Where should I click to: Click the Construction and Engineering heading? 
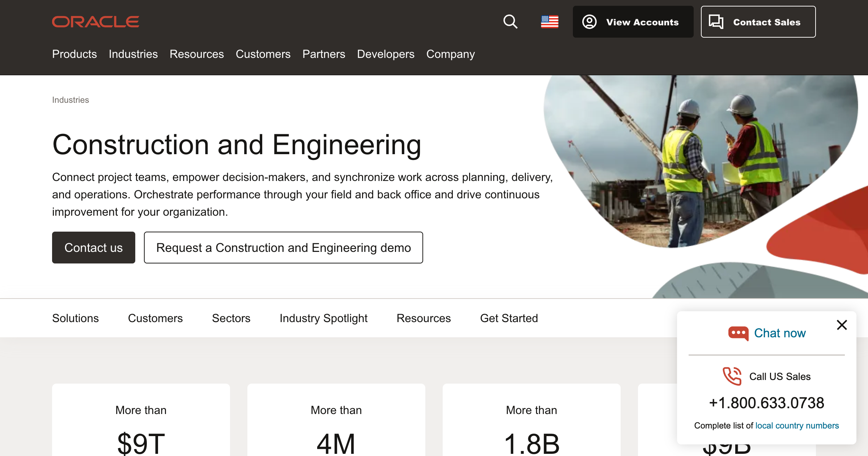(x=237, y=145)
